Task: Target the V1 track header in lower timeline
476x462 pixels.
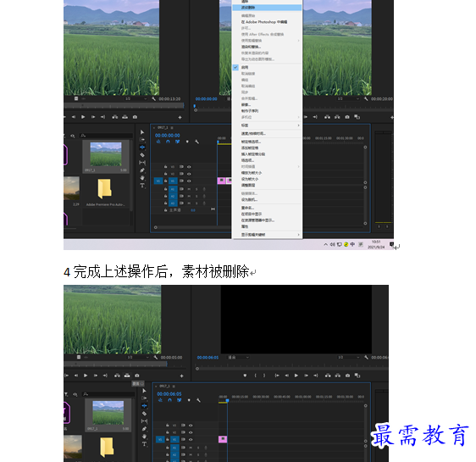Action: pyautogui.click(x=174, y=439)
